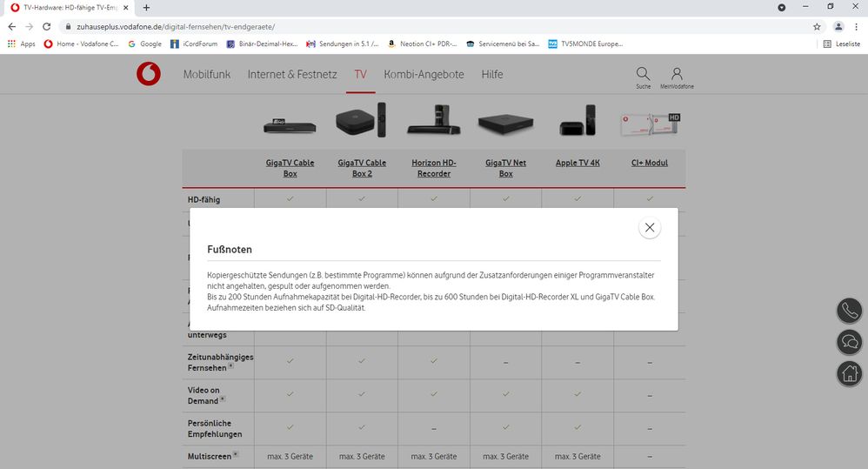
Task: Open the Mobilfunk menu
Action: click(x=206, y=74)
